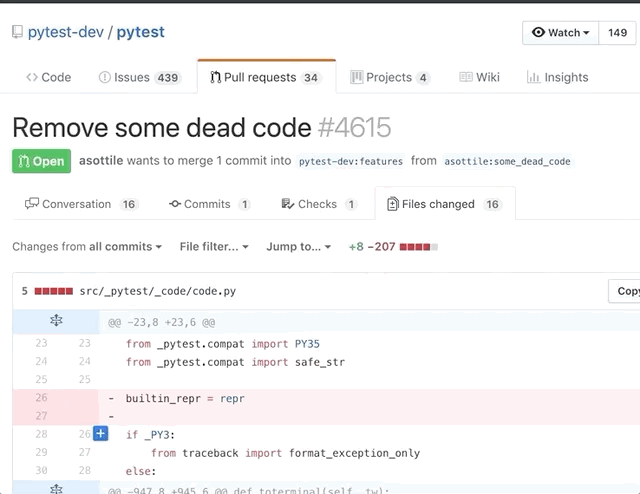Open the Insights tab
This screenshot has height=494, width=640.
click(x=558, y=77)
